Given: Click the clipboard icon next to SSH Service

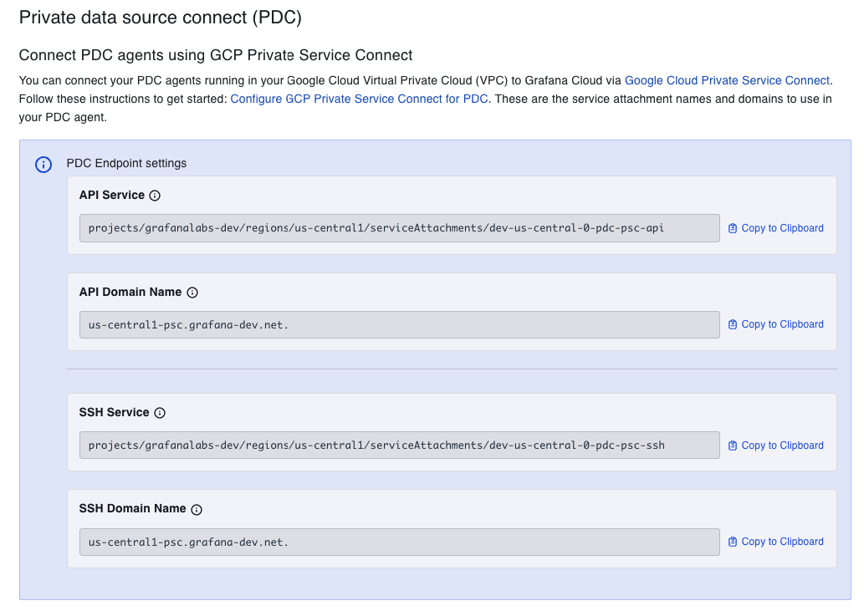Looking at the screenshot, I should click(731, 445).
